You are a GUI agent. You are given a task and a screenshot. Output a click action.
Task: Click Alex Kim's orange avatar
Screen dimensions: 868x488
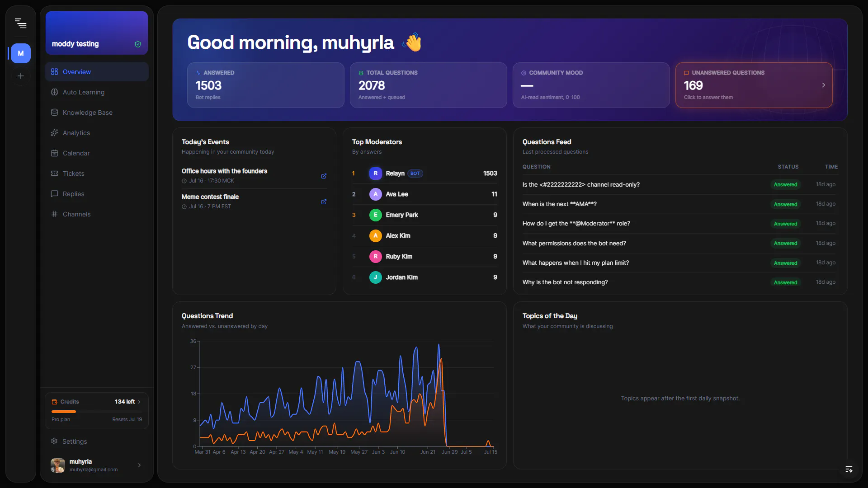376,236
